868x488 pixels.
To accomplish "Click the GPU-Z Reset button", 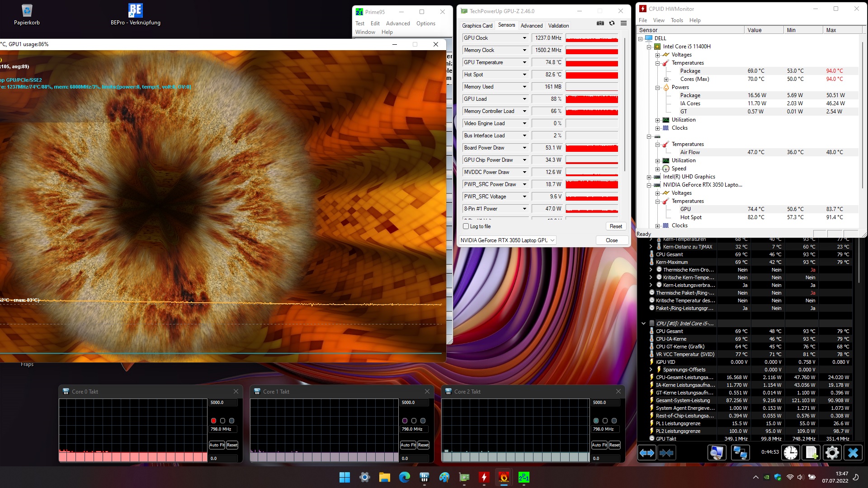I will click(x=616, y=226).
